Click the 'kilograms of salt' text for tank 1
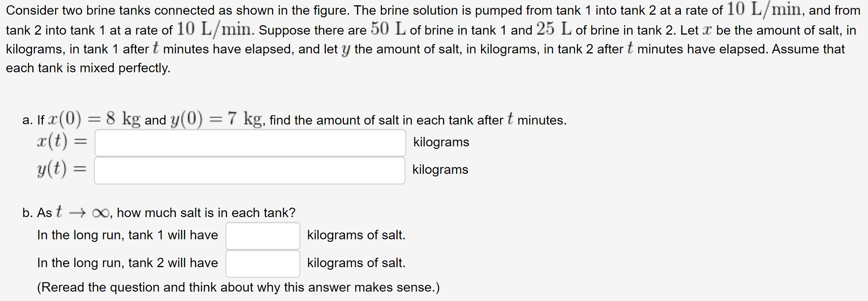 click(x=356, y=235)
